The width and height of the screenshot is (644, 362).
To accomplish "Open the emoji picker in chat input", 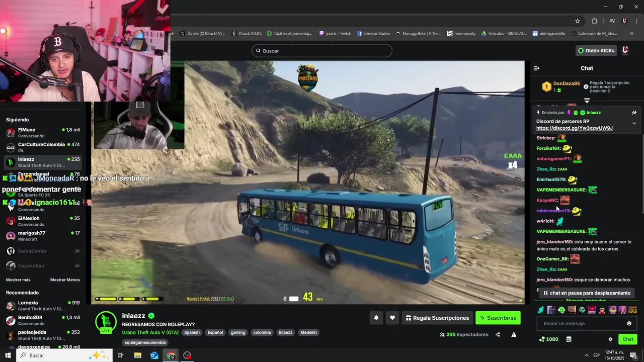I will tap(629, 324).
